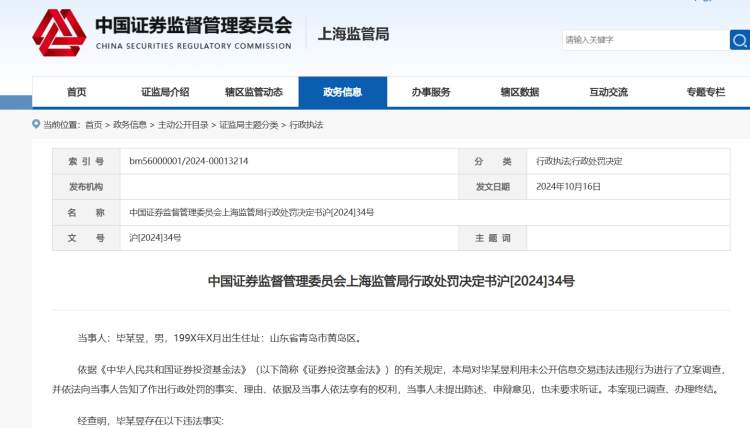Click the CSRC red logo emblem
750x428 pixels.
coord(59,31)
